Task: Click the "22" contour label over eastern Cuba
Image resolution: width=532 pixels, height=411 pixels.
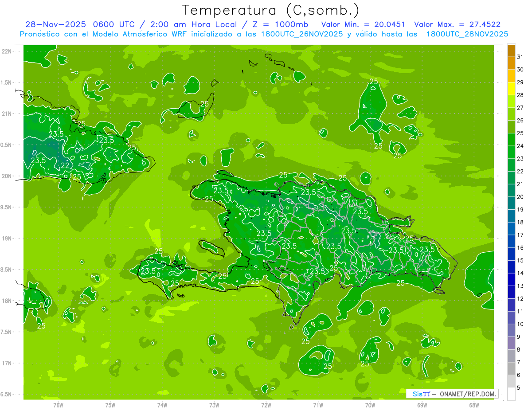Action: pos(65,165)
